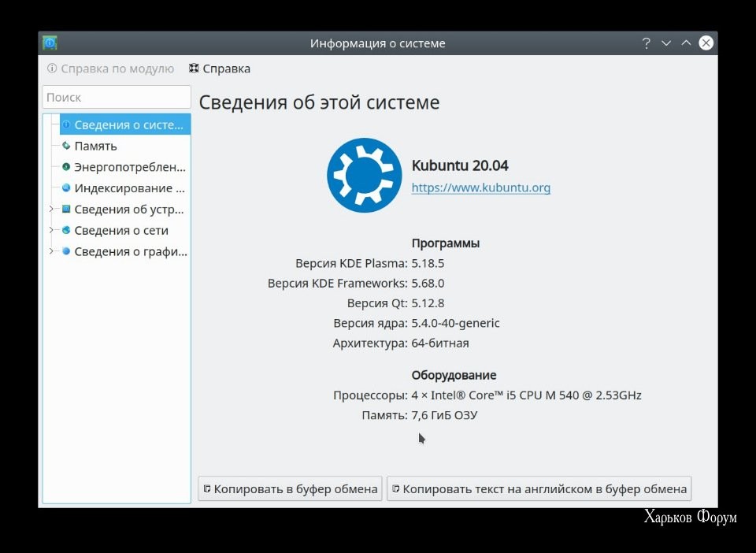Click Справка по модулю button
Viewport: 756px width, 553px height.
pos(111,69)
